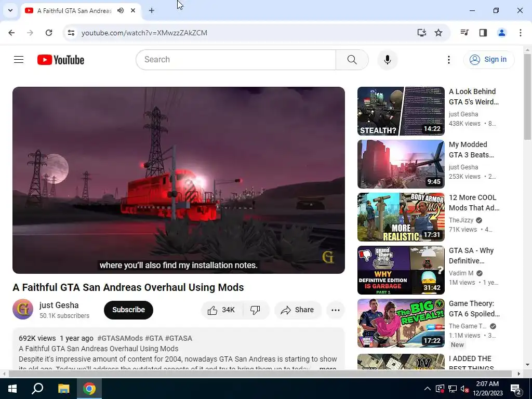This screenshot has width=532, height=399.
Task: Click the search magnifier button
Action: click(x=352, y=60)
